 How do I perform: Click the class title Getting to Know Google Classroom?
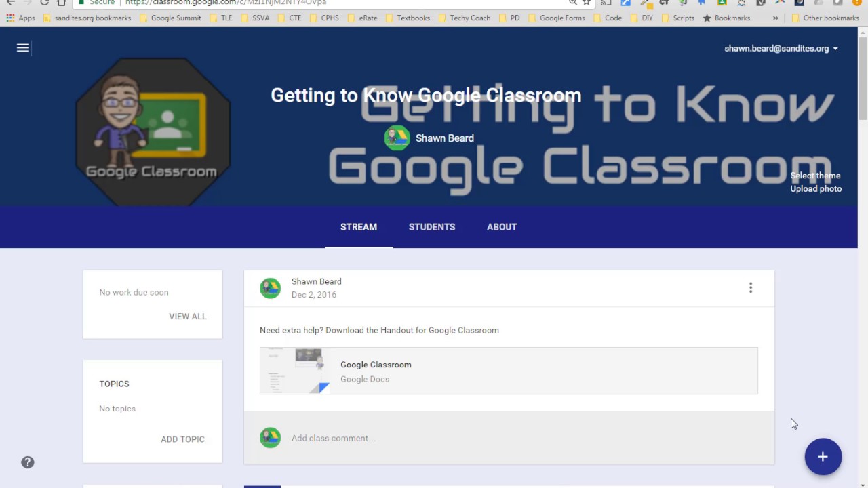pyautogui.click(x=426, y=95)
